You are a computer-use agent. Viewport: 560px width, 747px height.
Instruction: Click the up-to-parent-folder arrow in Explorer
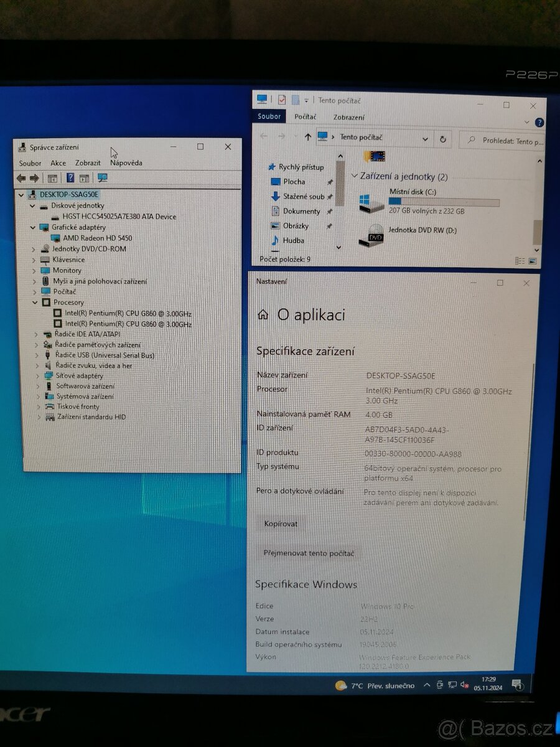pyautogui.click(x=308, y=138)
